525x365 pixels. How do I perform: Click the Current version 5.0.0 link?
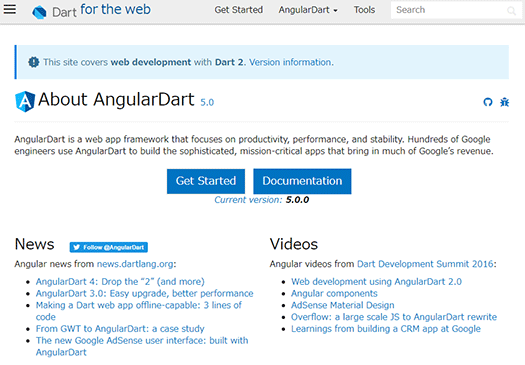261,200
